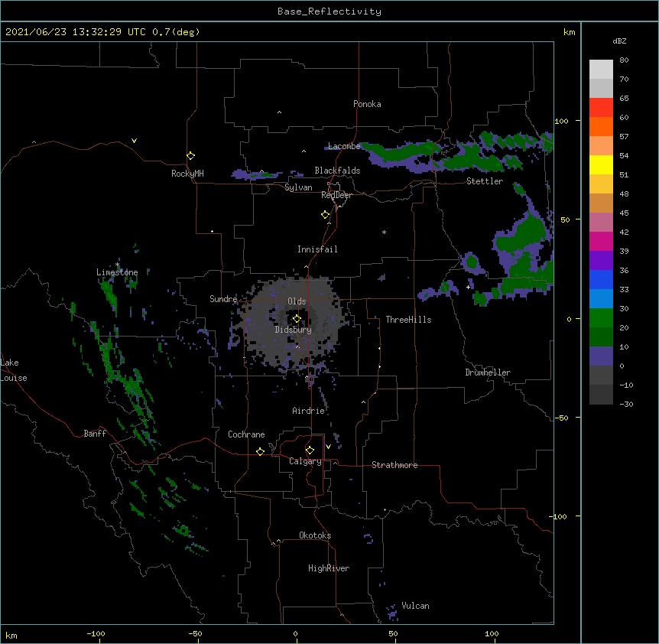Click the Strathmore label
659x644 pixels.
pos(394,465)
